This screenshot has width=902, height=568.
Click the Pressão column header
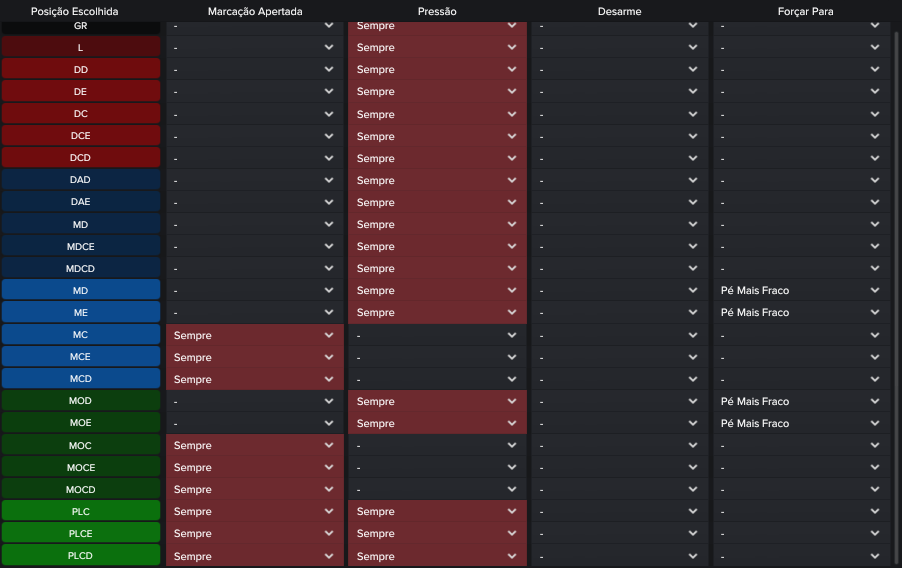click(437, 11)
